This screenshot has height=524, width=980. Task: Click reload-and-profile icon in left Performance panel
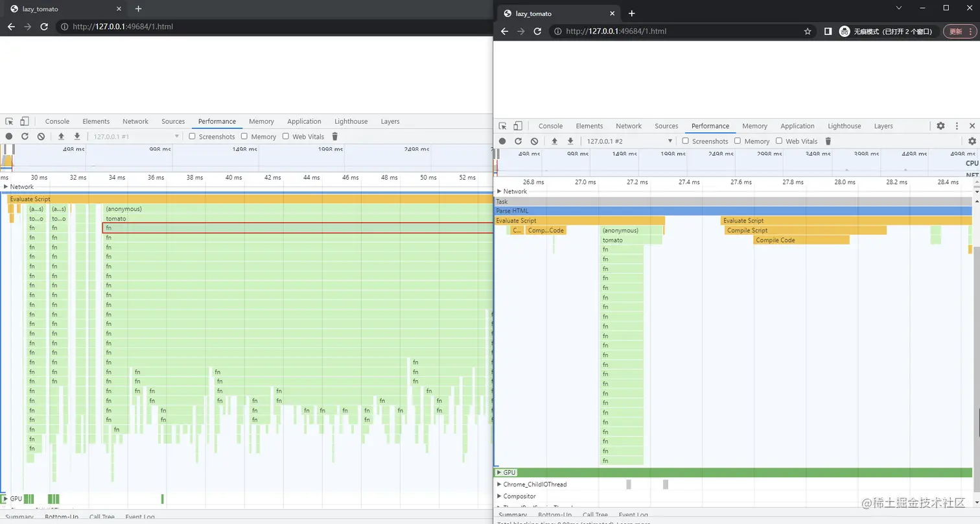click(25, 136)
